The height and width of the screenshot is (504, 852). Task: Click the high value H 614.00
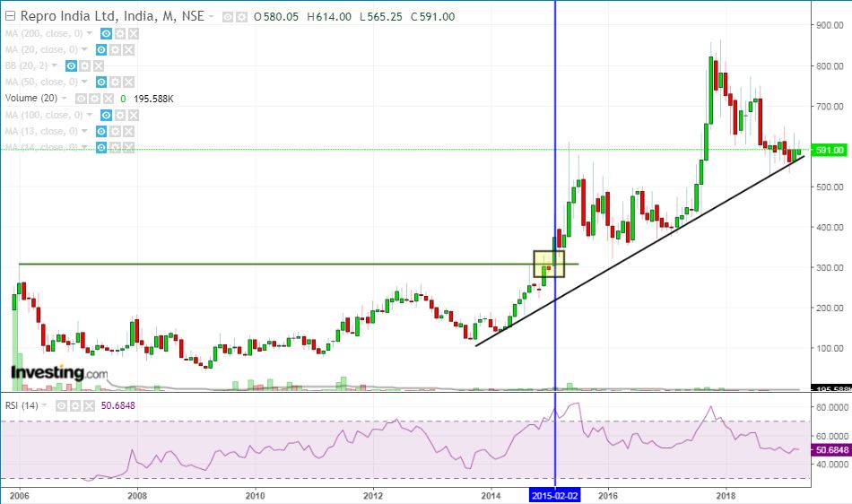tap(329, 17)
